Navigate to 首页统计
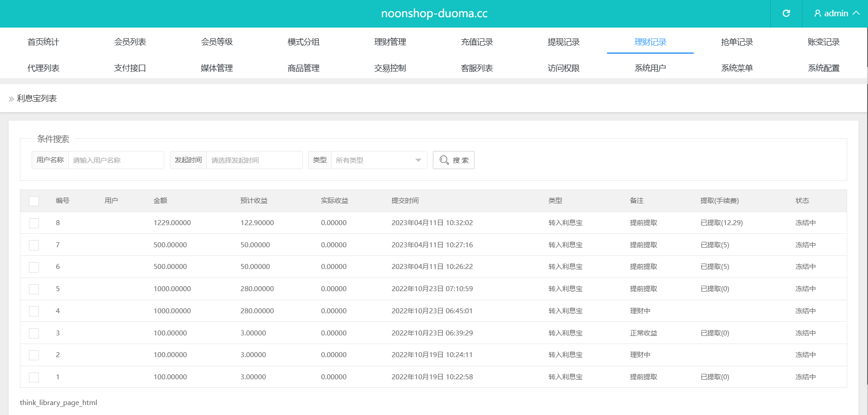 [x=43, y=42]
